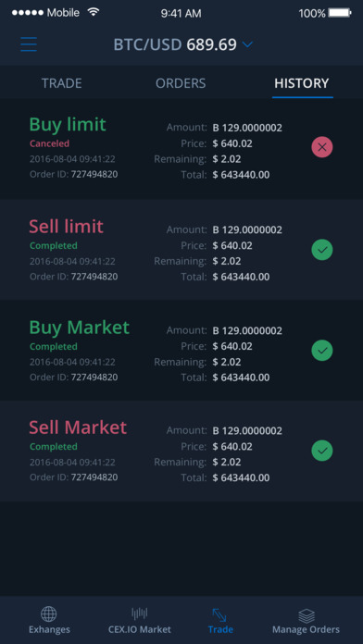Open Manage Orders layers icon
363x644 pixels.
coord(307,615)
